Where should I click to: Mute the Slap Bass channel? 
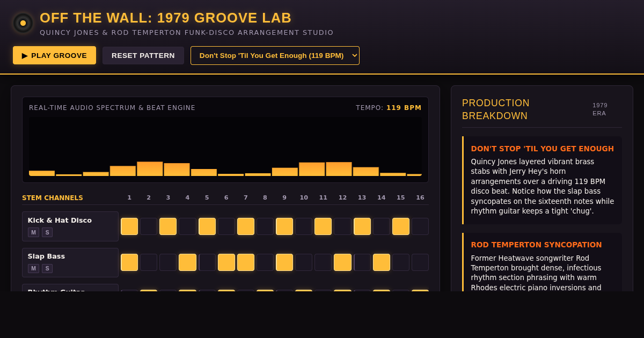(x=33, y=268)
